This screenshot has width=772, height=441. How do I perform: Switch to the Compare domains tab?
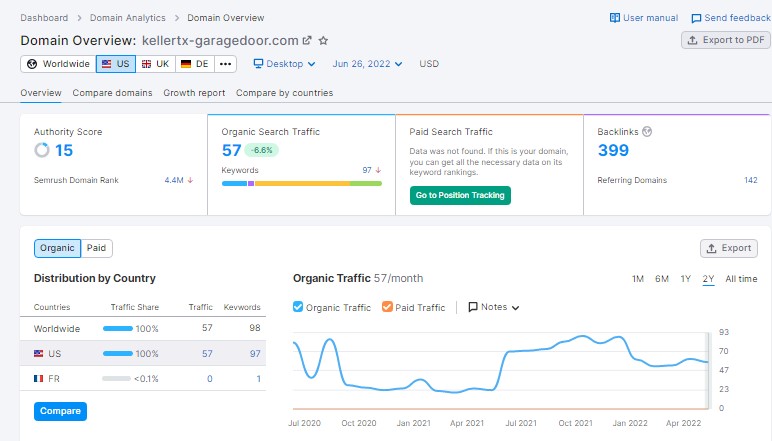112,93
